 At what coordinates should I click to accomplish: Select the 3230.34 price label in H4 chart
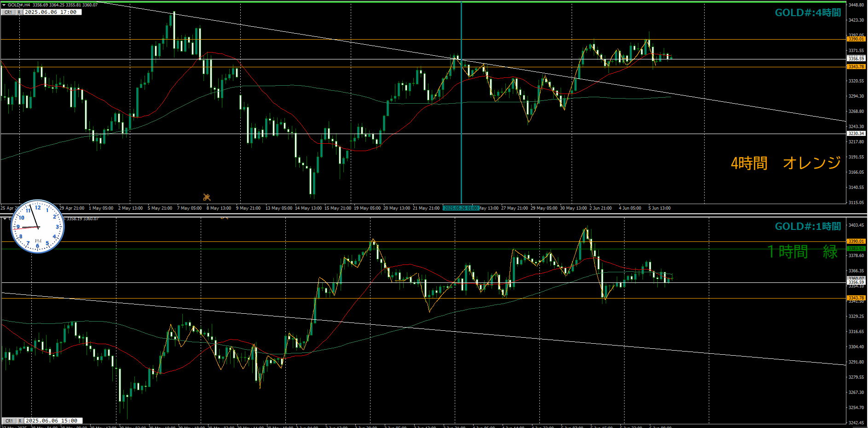[856, 134]
